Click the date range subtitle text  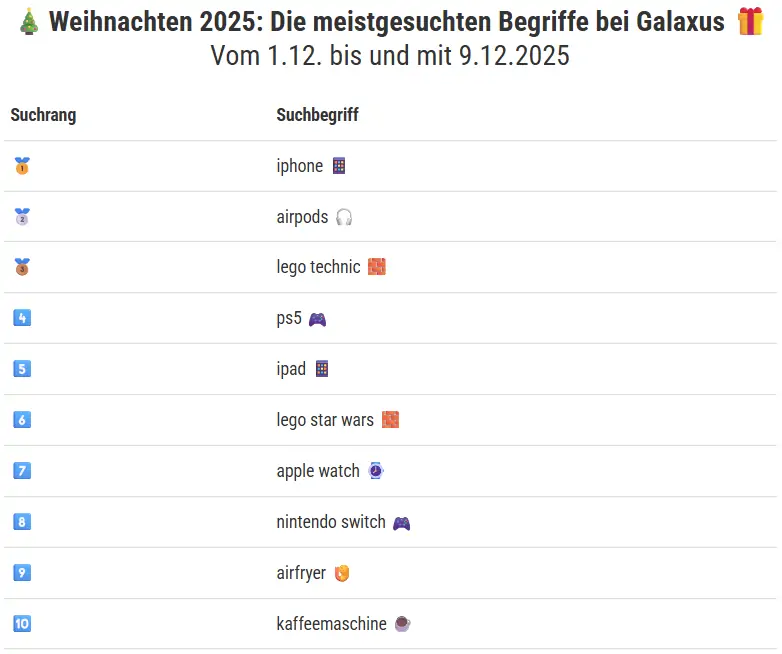pos(390,56)
